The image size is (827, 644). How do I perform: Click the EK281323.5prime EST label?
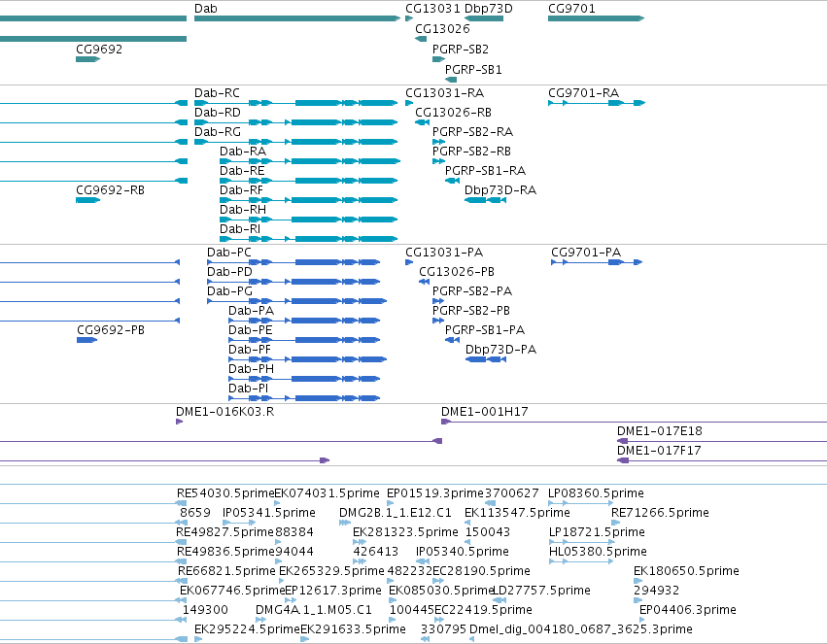tap(405, 533)
